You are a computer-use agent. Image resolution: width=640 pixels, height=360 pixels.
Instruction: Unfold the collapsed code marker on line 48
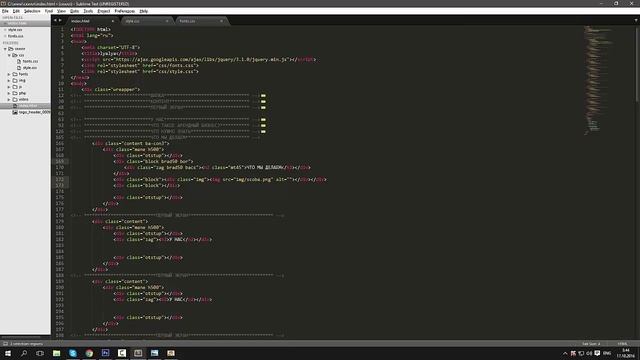click(263, 108)
